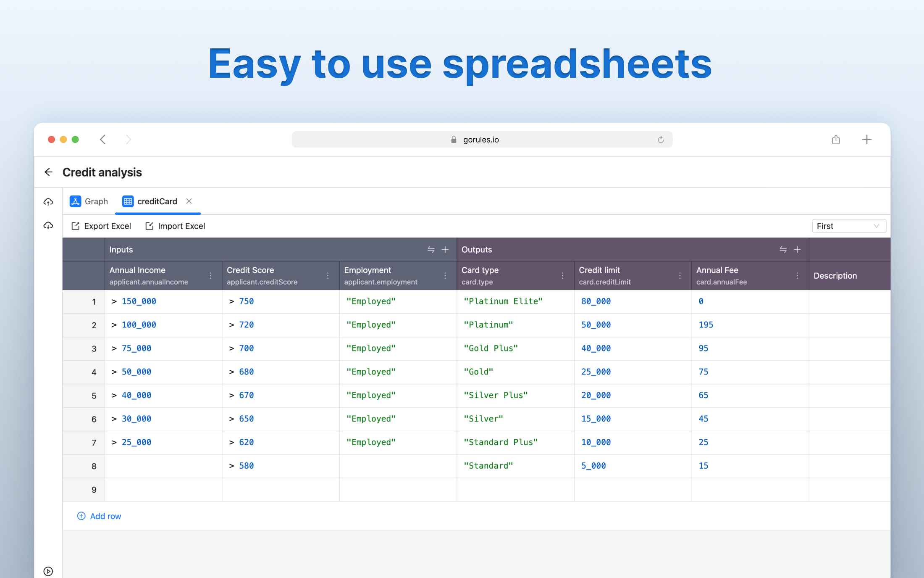924x578 pixels.
Task: Open Annual Fee column options menu
Action: [x=797, y=276]
